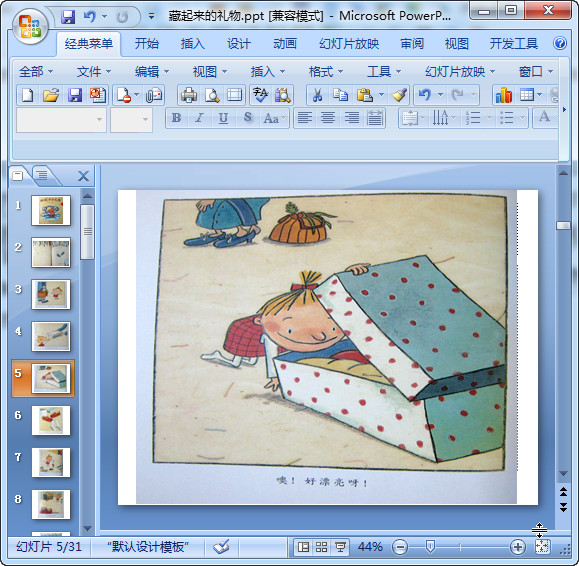Expand the 格式 dropdown menu
This screenshot has height=566, width=579.
326,71
